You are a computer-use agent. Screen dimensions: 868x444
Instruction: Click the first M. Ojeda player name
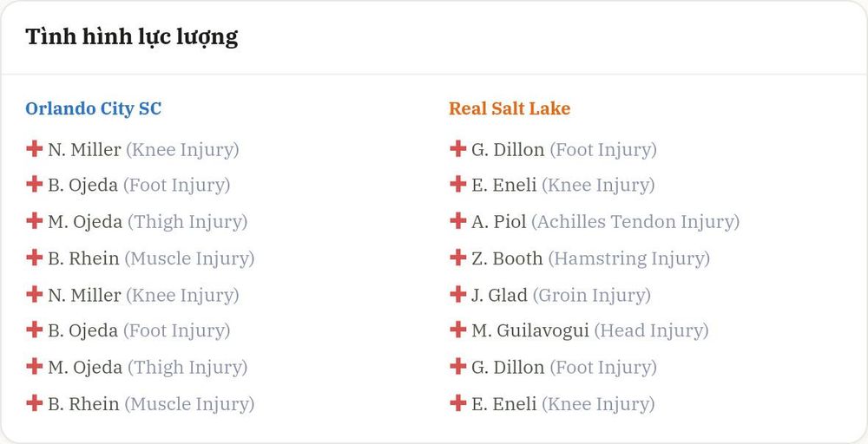tap(85, 222)
